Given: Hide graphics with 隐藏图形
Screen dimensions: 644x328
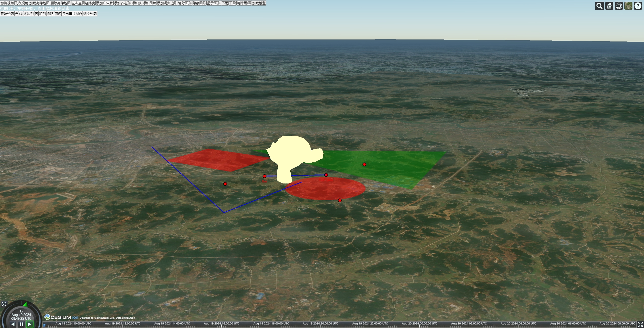Looking at the screenshot, I should [x=199, y=3].
